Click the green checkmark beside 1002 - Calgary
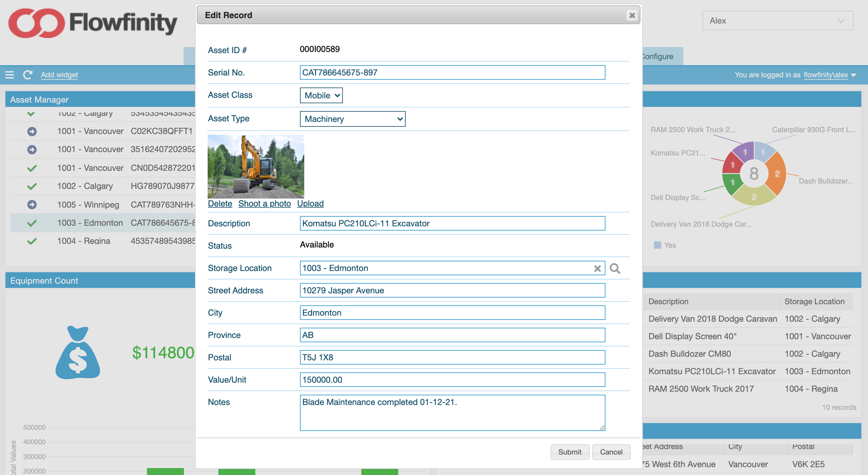The width and height of the screenshot is (868, 475). [x=31, y=186]
